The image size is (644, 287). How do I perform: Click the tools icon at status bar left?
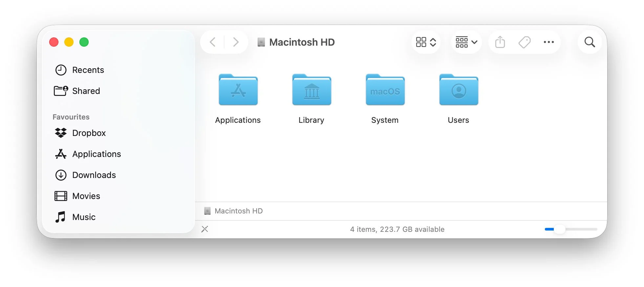(205, 229)
